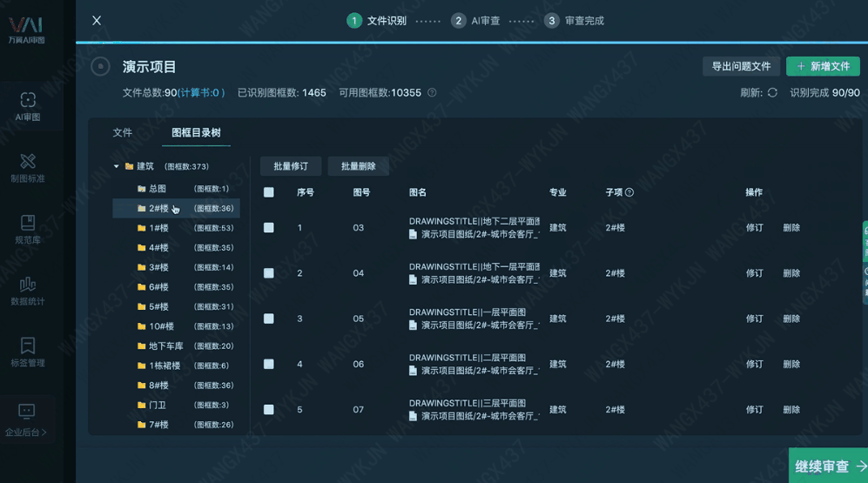Check the checkbox for row 1
868x483 pixels.
tap(269, 228)
